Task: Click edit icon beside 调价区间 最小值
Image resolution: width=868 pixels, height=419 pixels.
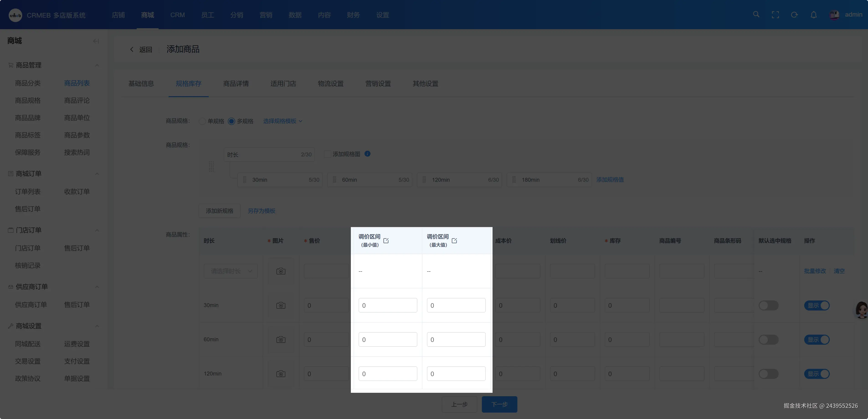Action: tap(386, 241)
